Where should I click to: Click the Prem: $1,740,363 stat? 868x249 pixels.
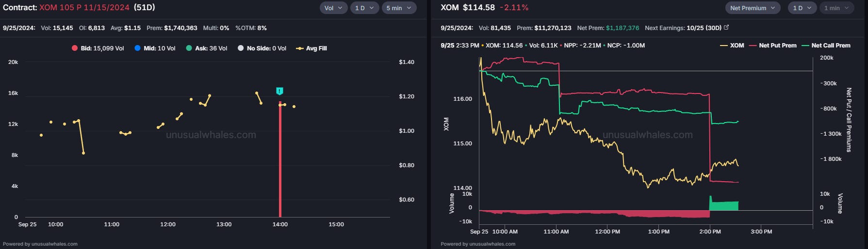[172, 28]
